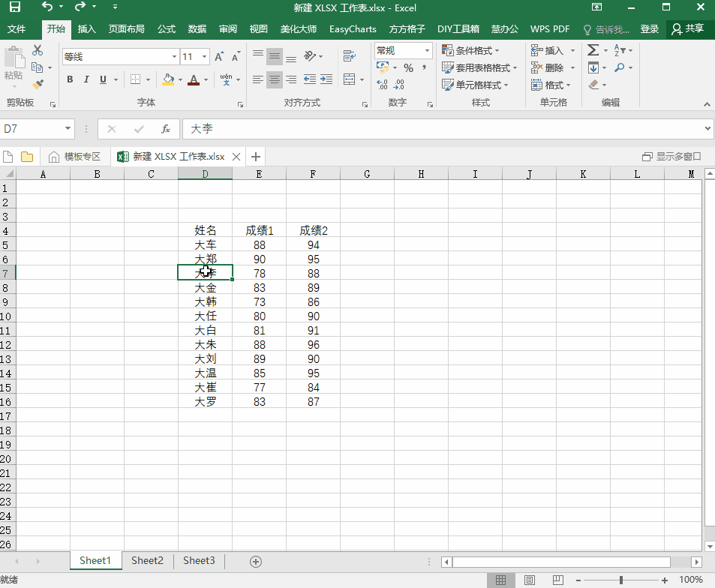This screenshot has height=588, width=715.
Task: Open the 文件 File menu
Action: tap(17, 28)
